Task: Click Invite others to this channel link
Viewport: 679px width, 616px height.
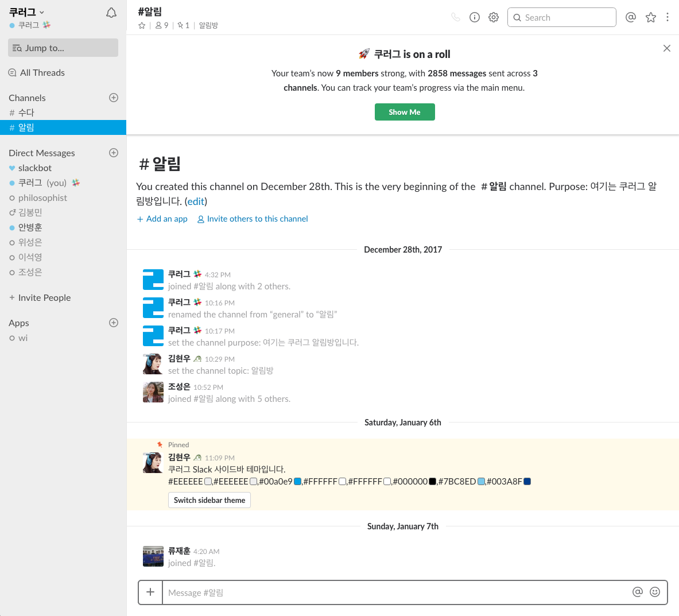Action: tap(257, 219)
